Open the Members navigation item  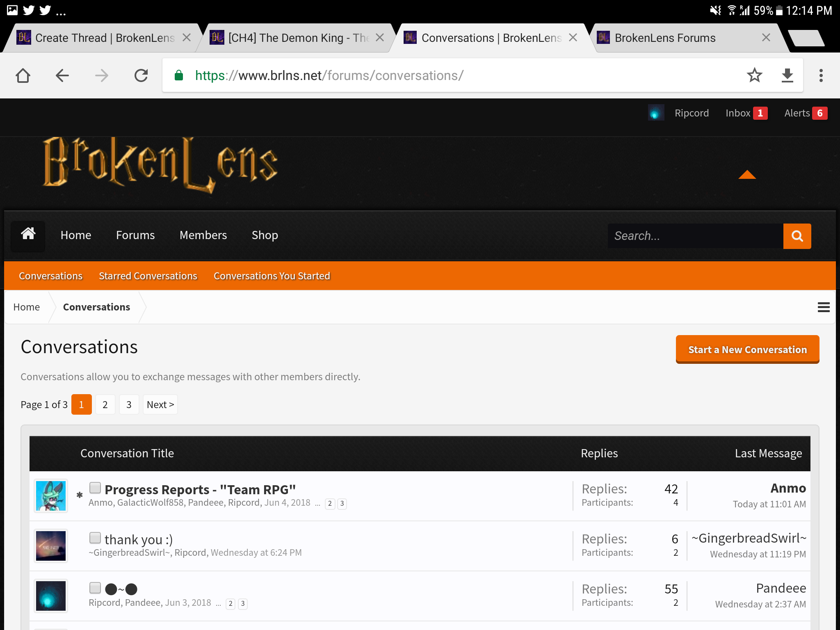(203, 235)
